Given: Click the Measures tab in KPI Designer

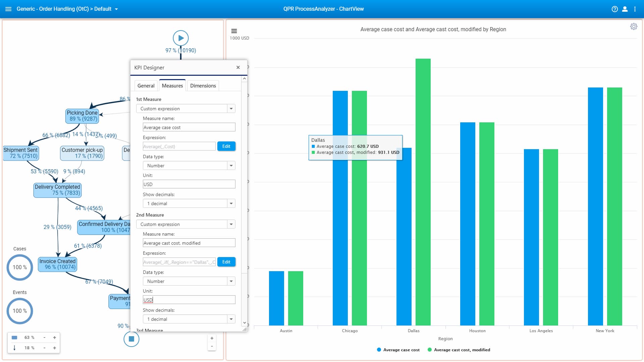Looking at the screenshot, I should (x=172, y=85).
